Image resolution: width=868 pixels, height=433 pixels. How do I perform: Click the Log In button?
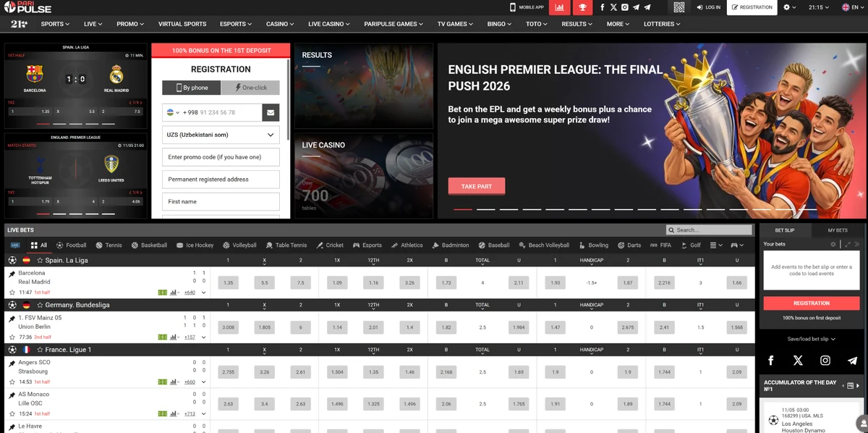click(708, 7)
